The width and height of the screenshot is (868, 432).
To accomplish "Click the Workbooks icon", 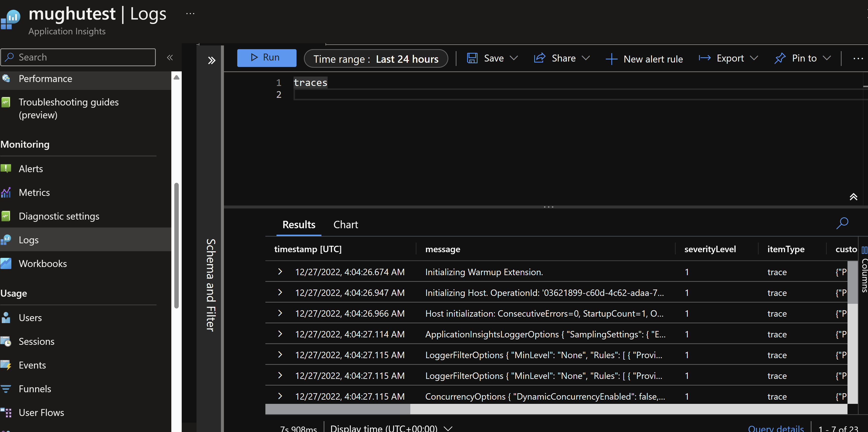I will (x=6, y=263).
